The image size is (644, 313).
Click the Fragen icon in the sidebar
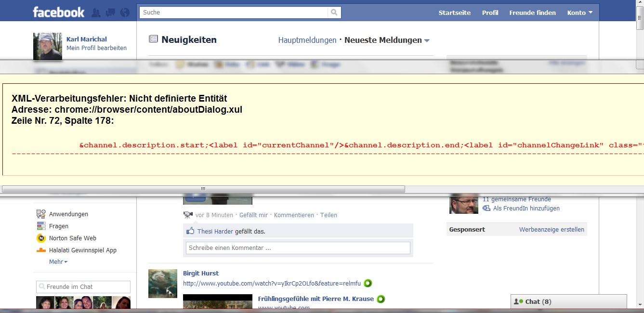click(41, 226)
